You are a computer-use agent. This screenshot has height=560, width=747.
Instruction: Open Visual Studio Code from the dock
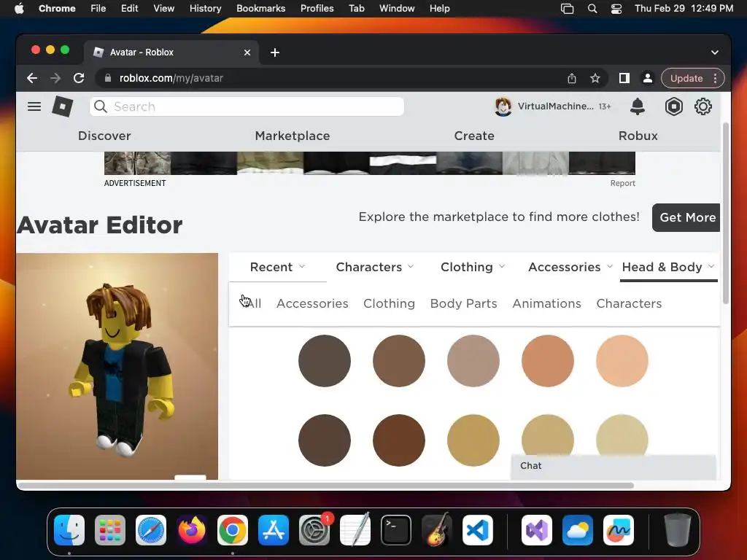[477, 530]
